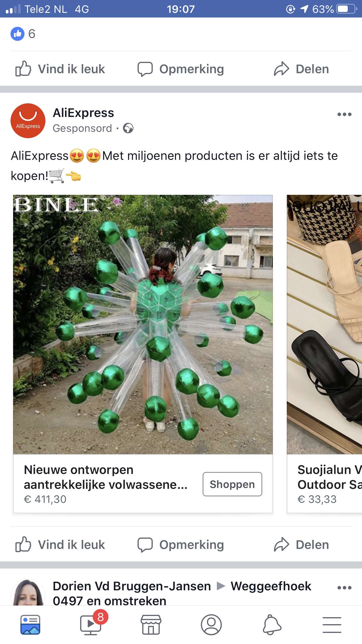
Task: Tap the AliExpress logo avatar
Action: coord(28,120)
